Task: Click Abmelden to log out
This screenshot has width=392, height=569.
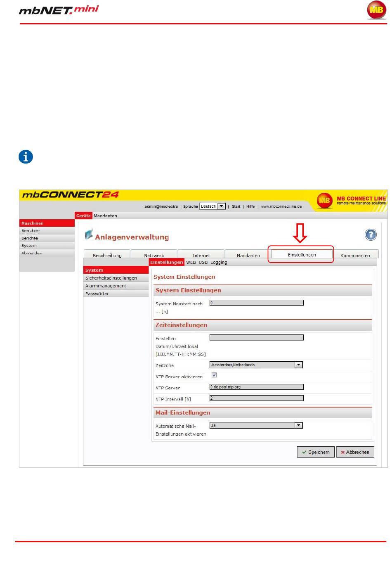Action: click(x=47, y=253)
